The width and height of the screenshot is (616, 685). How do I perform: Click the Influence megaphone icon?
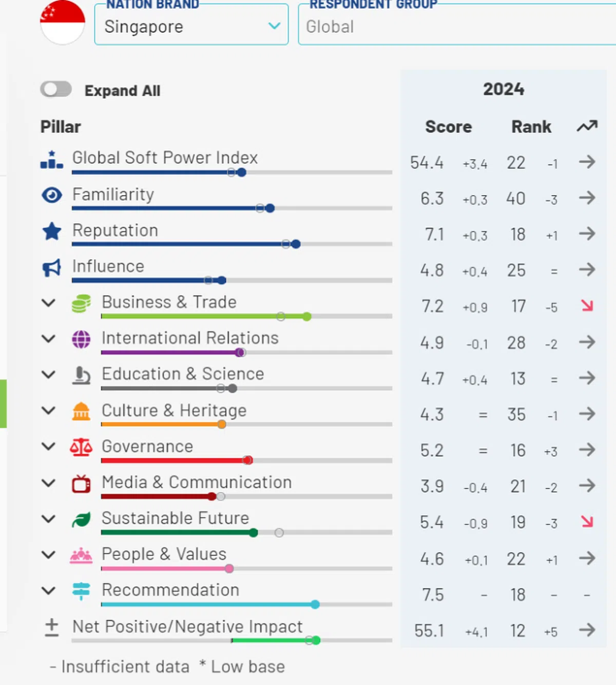tap(52, 267)
